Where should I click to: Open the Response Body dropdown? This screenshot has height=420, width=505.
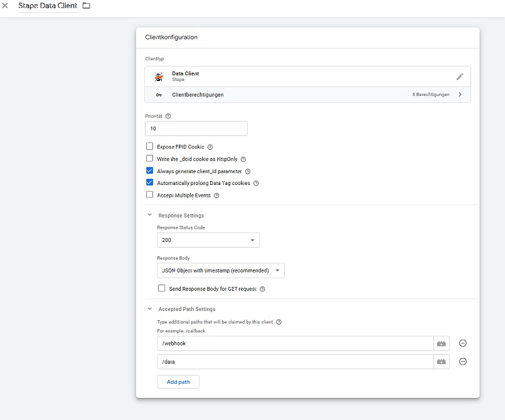pos(220,271)
